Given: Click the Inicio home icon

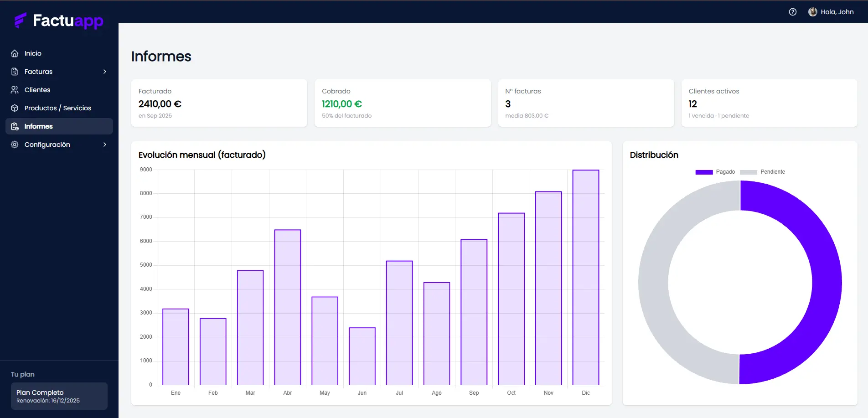Looking at the screenshot, I should (x=15, y=53).
